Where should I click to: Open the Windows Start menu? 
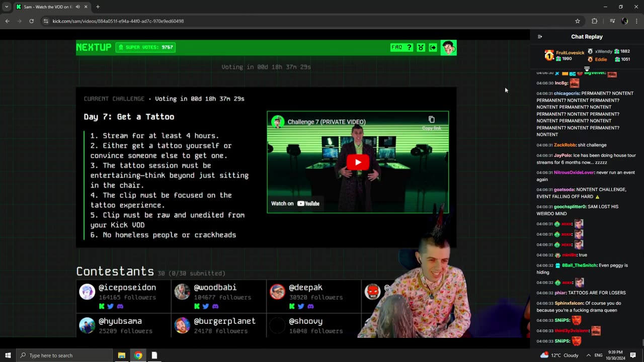point(8,355)
